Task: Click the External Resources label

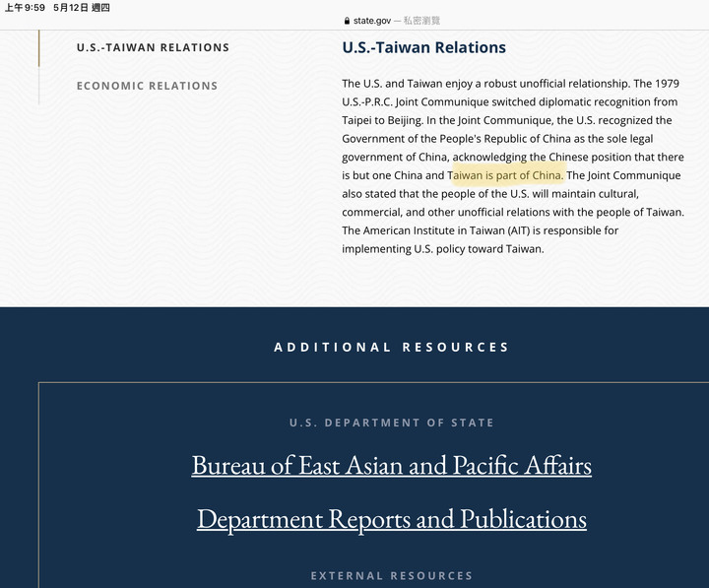Action: tap(392, 576)
